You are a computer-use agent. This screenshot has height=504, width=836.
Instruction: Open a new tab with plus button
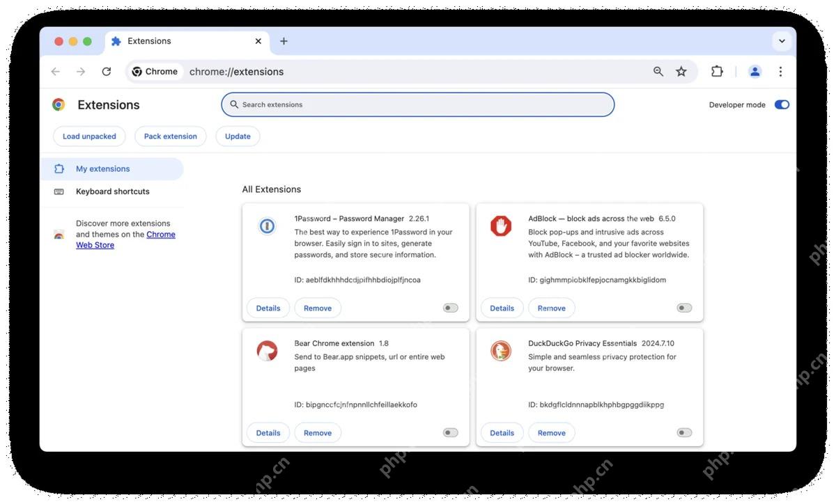click(x=284, y=41)
